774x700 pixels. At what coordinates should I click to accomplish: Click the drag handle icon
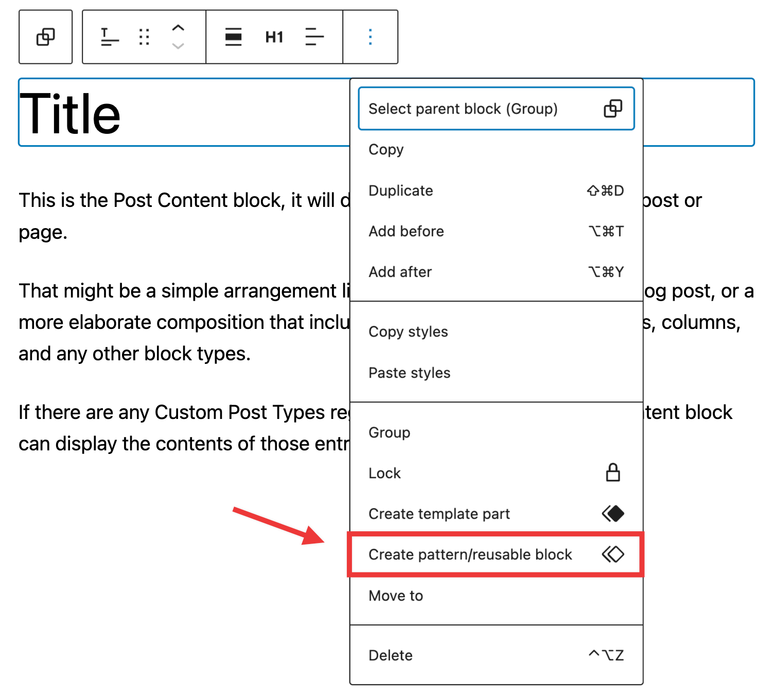click(144, 37)
